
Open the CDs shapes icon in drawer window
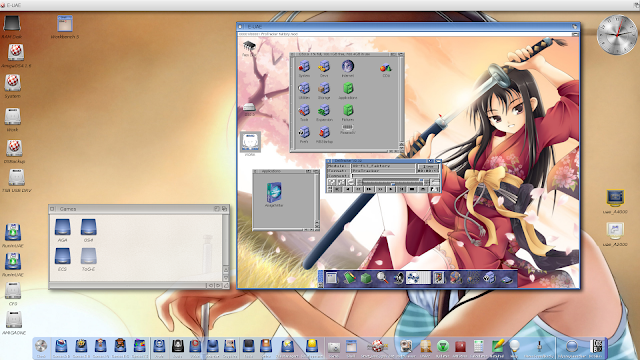click(x=386, y=67)
